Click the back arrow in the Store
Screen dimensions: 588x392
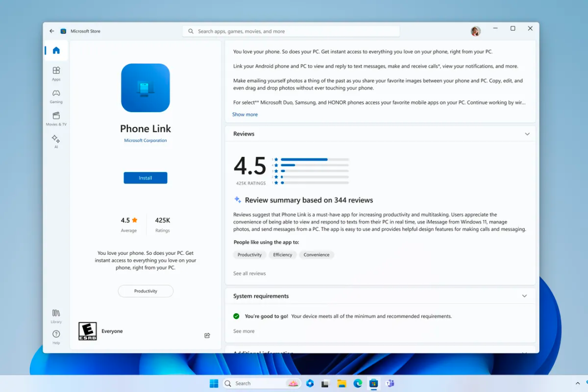[x=52, y=31]
